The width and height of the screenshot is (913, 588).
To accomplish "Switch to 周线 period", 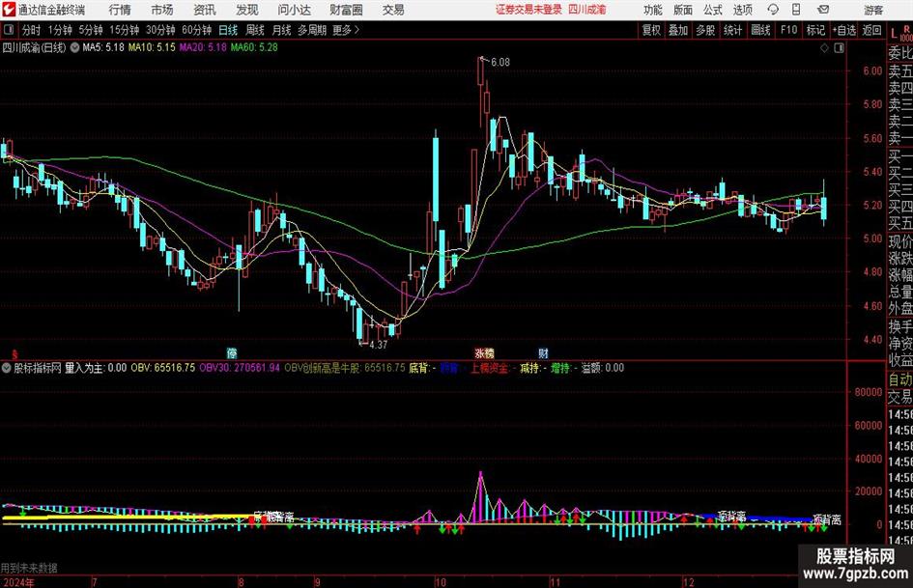I will [x=255, y=30].
